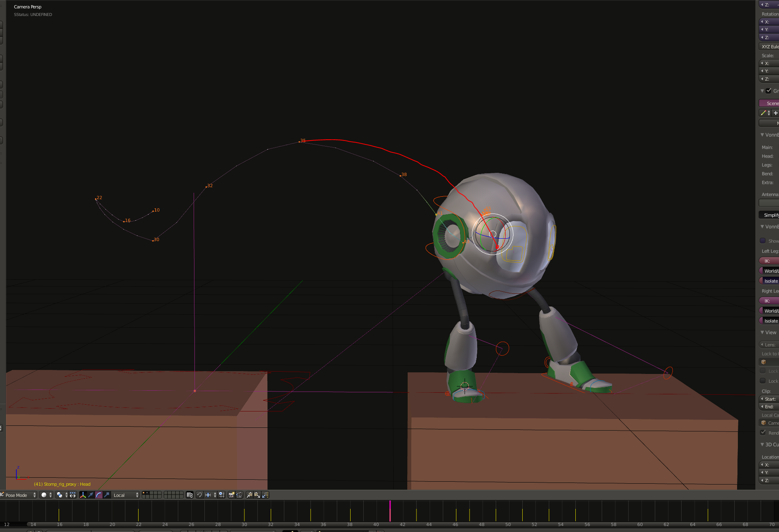The width and height of the screenshot is (779, 532).
Task: Select the translate manipulator arrow icon
Action: 91,495
